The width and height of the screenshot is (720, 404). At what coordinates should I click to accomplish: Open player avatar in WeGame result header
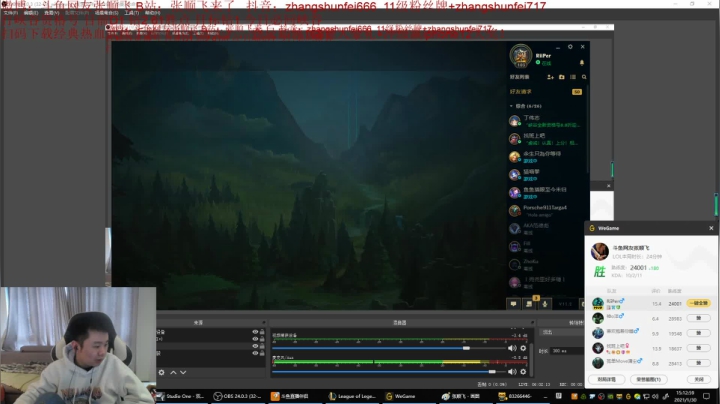coord(599,252)
